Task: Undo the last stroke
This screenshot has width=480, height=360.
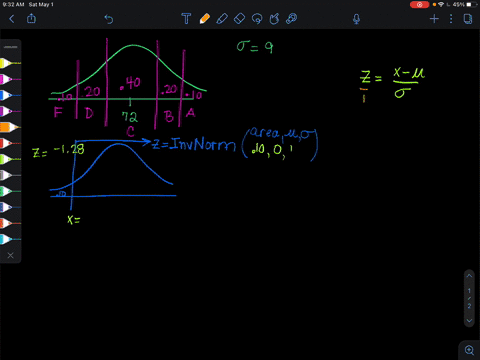Action: click(109, 19)
